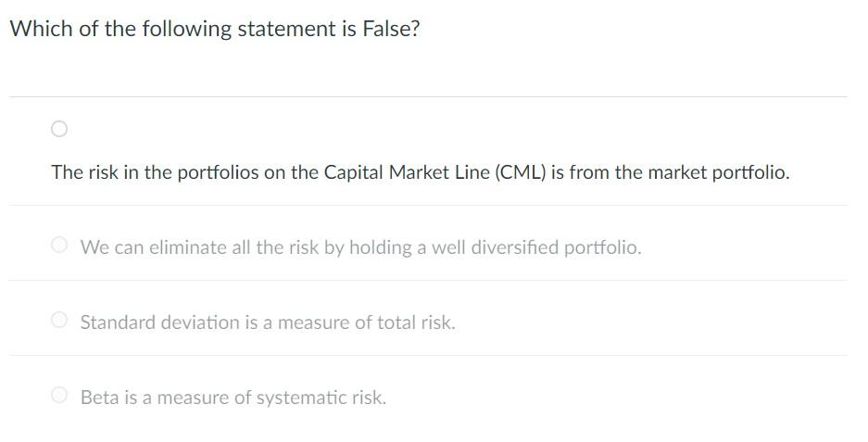Select the radio button above the CML statement

(59, 129)
